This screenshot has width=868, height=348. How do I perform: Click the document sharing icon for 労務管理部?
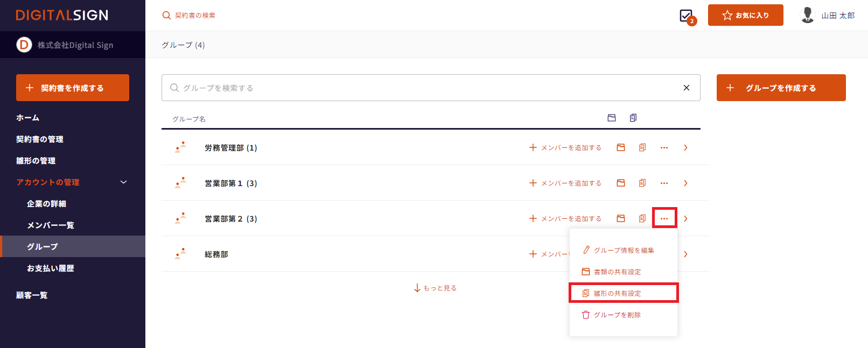click(621, 147)
